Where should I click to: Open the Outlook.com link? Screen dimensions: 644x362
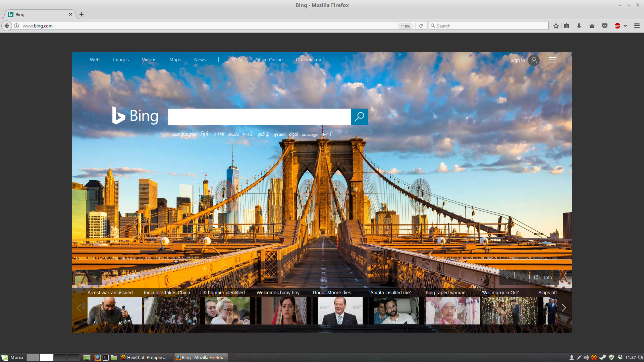(309, 60)
